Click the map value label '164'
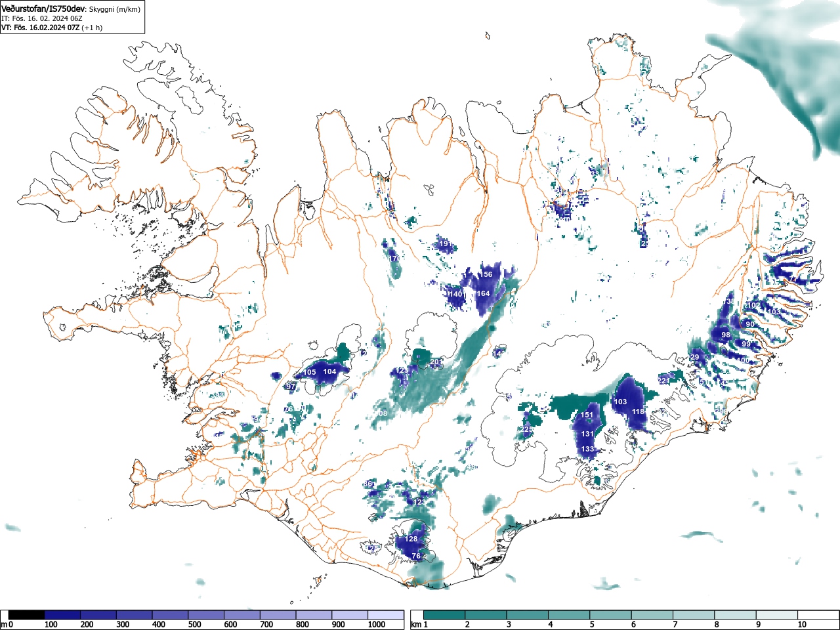The width and height of the screenshot is (840, 630). pos(483,293)
